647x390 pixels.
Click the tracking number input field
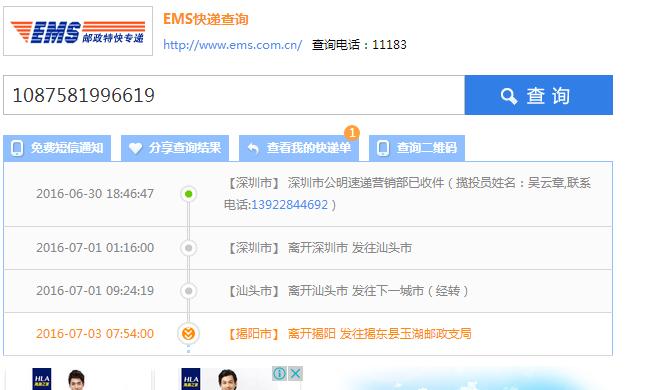click(x=234, y=95)
